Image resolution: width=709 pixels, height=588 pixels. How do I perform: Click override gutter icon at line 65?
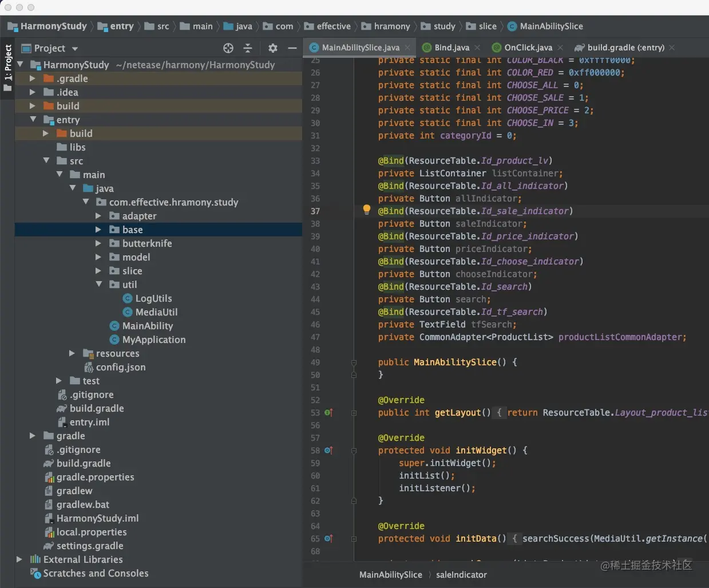click(x=328, y=539)
